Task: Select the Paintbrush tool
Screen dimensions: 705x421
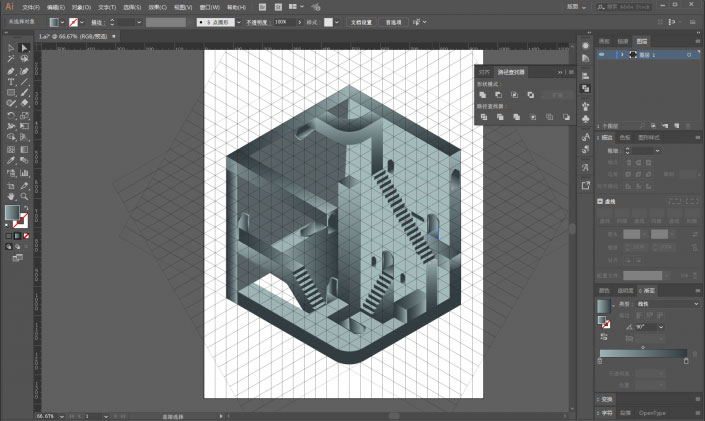Action: (x=24, y=93)
